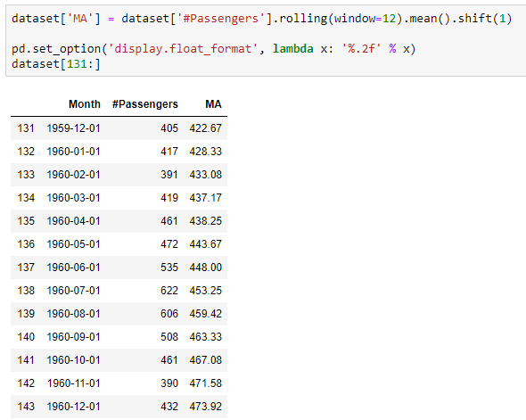Click passenger value 535
The height and width of the screenshot is (420, 526).
point(169,267)
